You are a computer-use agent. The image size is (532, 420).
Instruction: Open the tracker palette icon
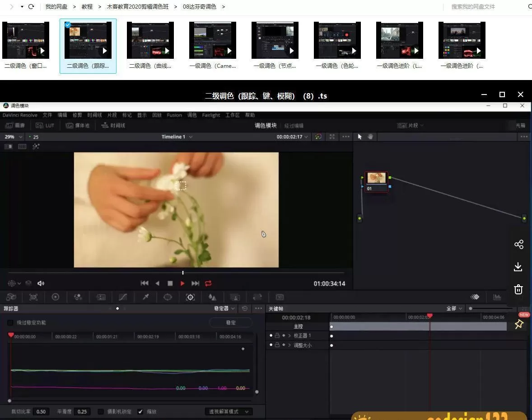[190, 297]
